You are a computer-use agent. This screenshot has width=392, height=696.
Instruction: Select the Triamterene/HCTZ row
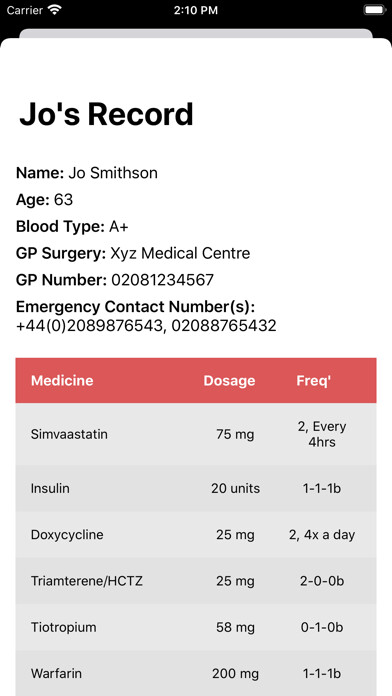(196, 581)
